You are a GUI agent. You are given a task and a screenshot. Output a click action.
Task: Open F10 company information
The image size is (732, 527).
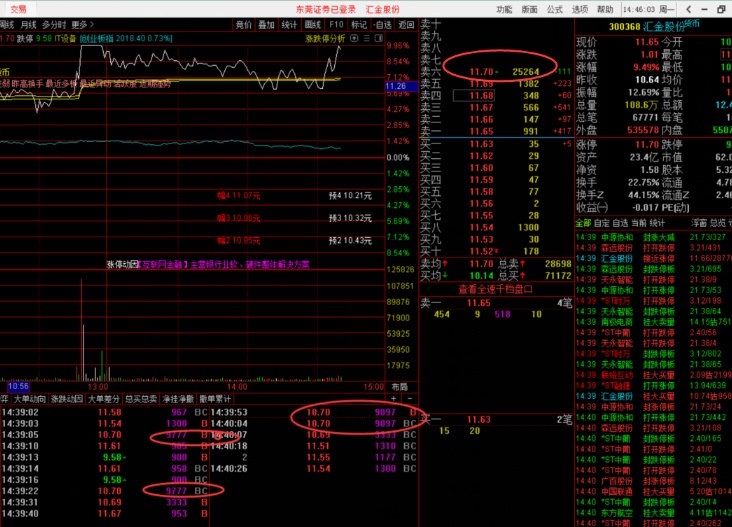pos(336,25)
